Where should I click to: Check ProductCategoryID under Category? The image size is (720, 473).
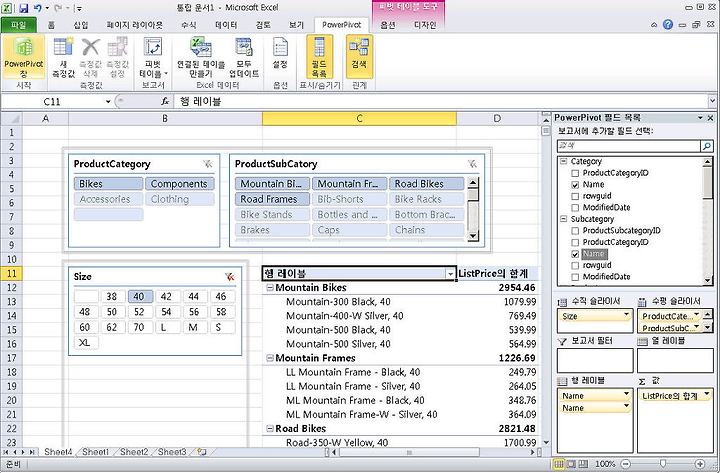tap(575, 173)
